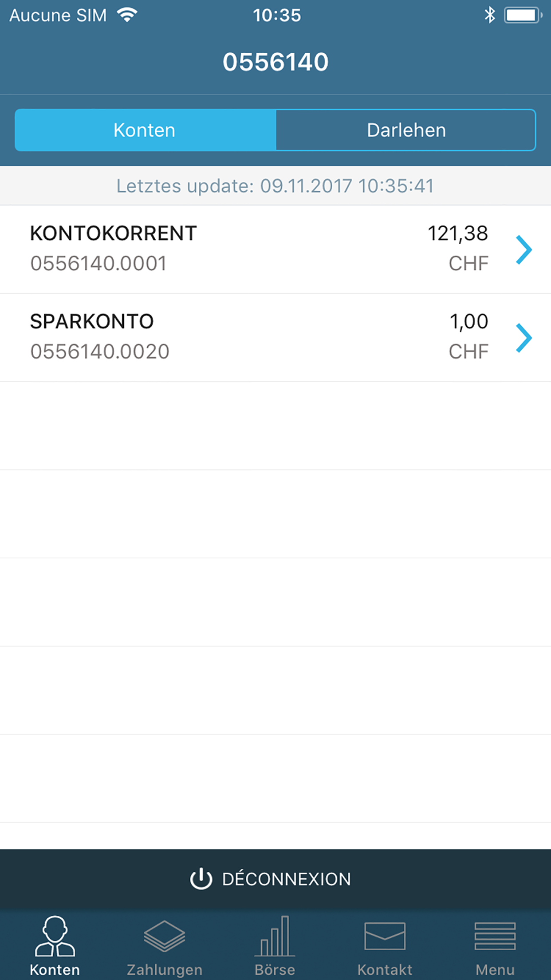Viewport: 551px width, 980px height.
Task: Open Zahlungen stacked layers icon
Action: coord(165,936)
